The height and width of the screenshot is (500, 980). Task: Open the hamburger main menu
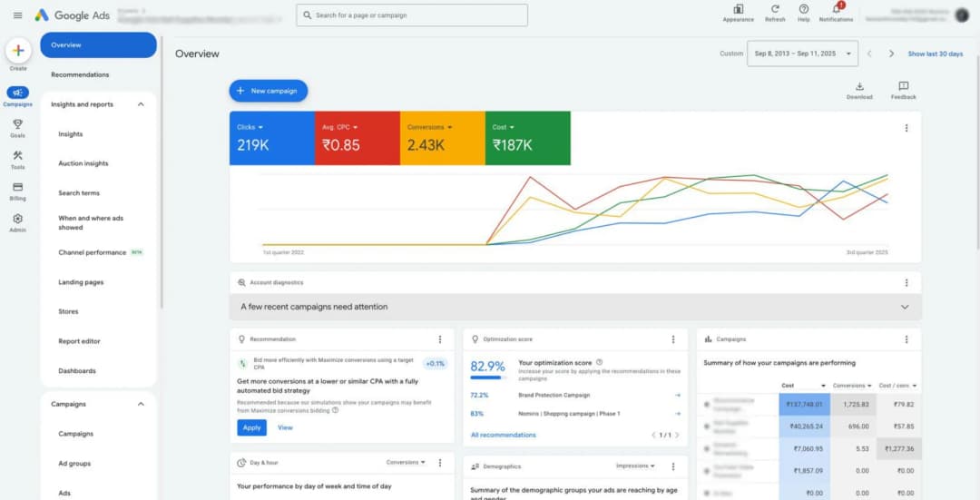point(17,15)
